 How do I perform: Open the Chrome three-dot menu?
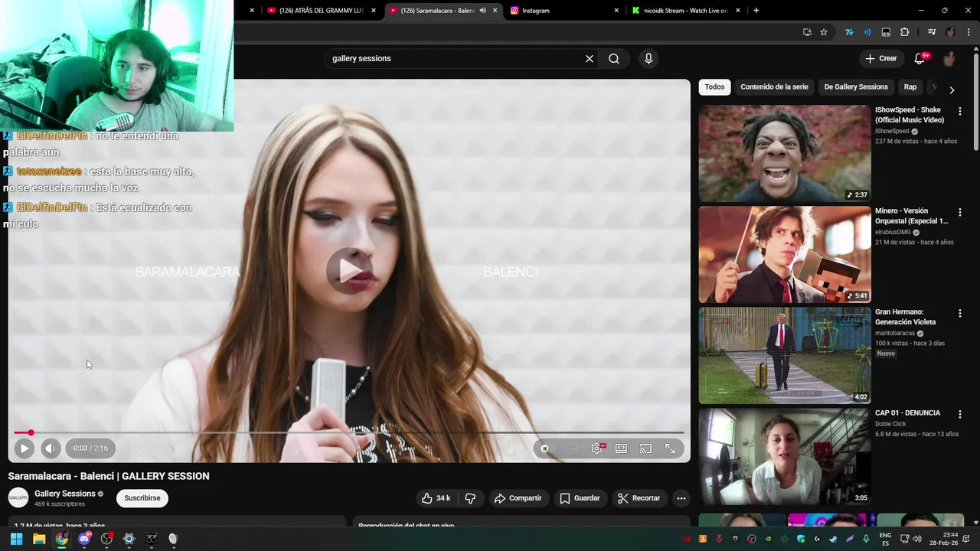click(x=969, y=32)
